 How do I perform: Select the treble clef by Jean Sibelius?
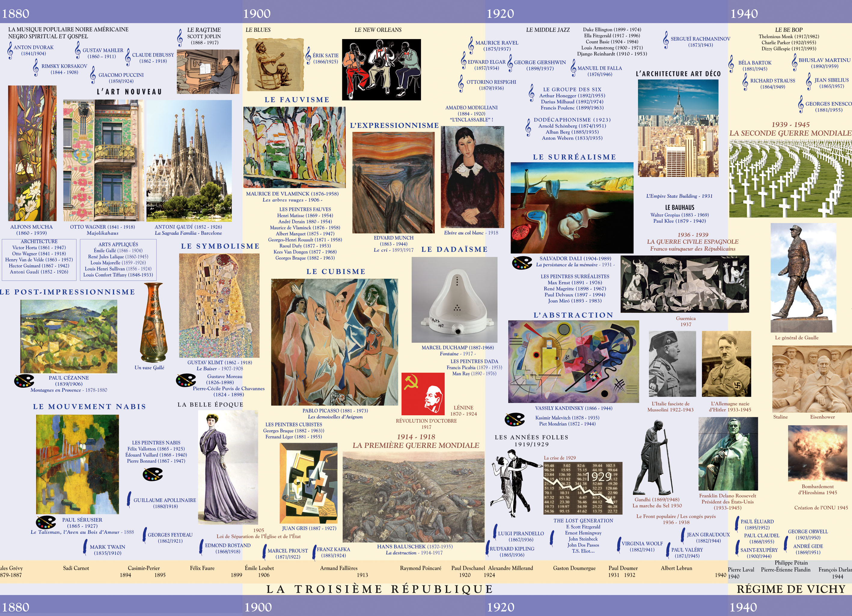(x=809, y=81)
